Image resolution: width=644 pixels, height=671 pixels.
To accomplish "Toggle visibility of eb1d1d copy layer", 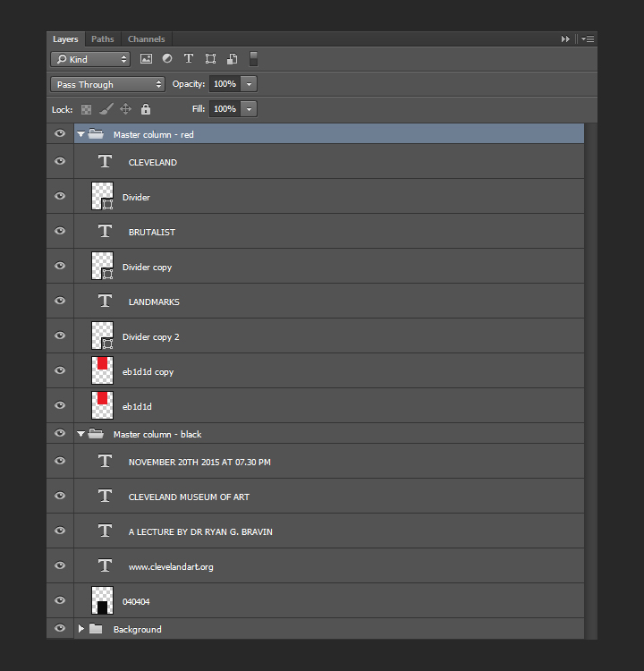I will (x=60, y=370).
